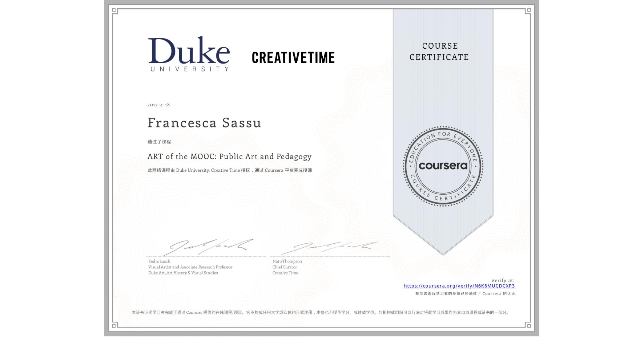Select the 通过了课程 line
Image resolution: width=644 pixels, height=337 pixels.
point(159,142)
